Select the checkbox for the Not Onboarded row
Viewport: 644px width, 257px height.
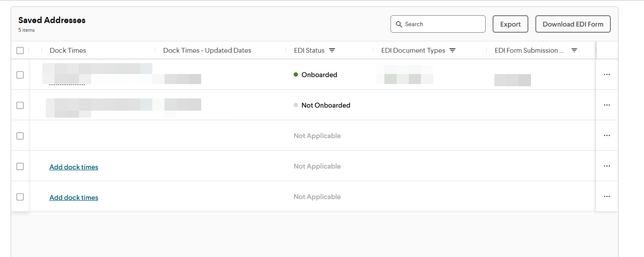tap(20, 105)
